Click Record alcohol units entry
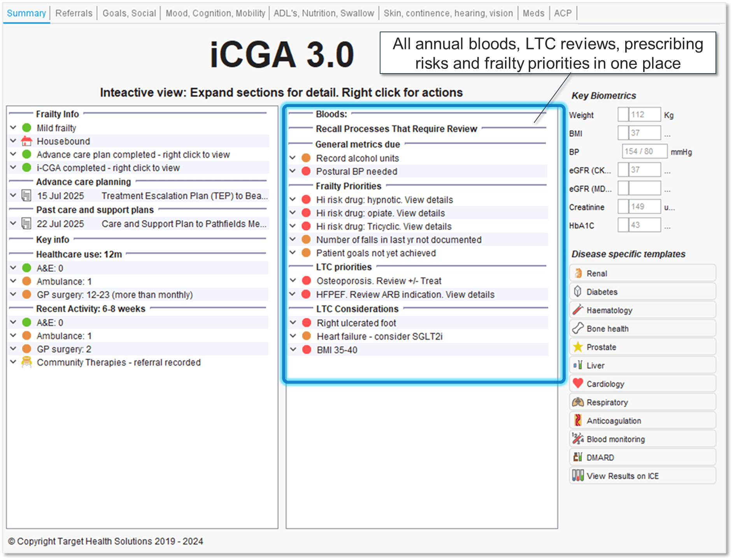Screen dimensions: 733x560 click(358, 158)
